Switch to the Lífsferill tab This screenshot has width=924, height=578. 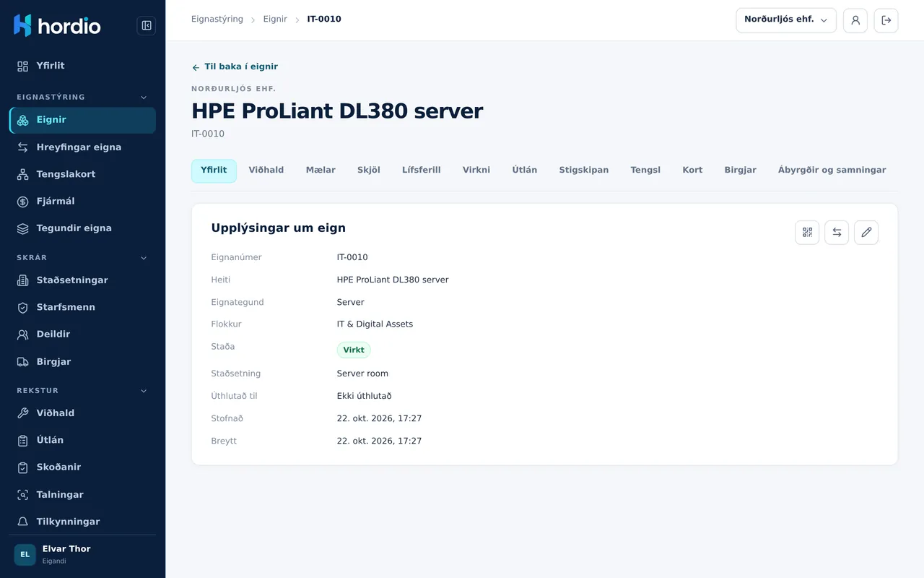[422, 171]
